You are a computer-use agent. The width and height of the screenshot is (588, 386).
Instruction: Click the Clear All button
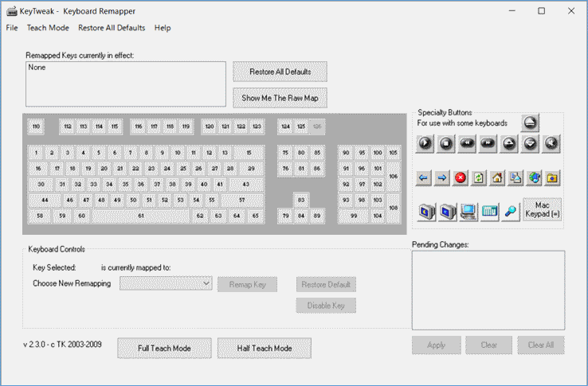click(x=541, y=345)
